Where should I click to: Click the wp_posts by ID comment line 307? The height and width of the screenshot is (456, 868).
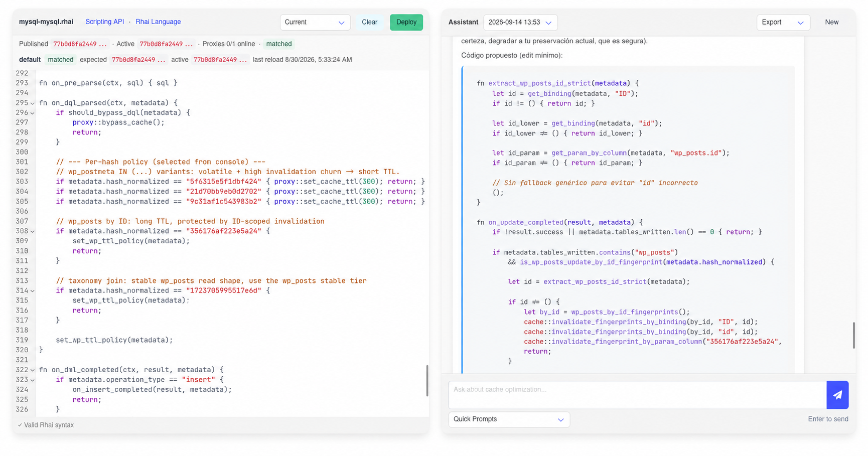click(190, 221)
